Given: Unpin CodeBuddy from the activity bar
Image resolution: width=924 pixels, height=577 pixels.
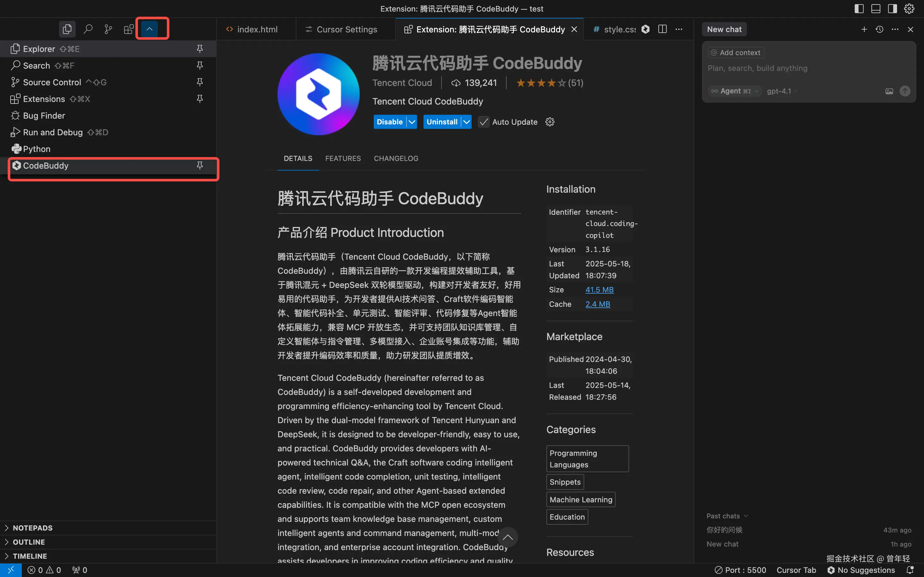Looking at the screenshot, I should (x=200, y=165).
